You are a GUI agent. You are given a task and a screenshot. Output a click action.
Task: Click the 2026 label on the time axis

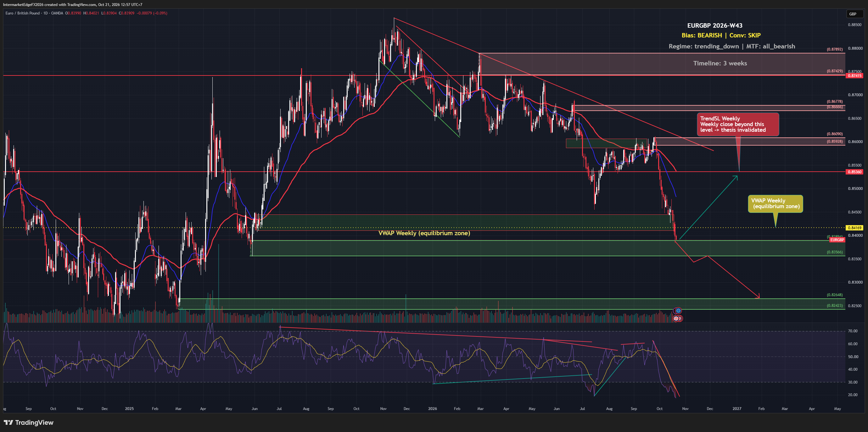pyautogui.click(x=432, y=408)
